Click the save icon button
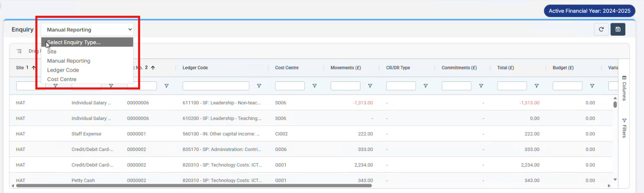 point(618,29)
